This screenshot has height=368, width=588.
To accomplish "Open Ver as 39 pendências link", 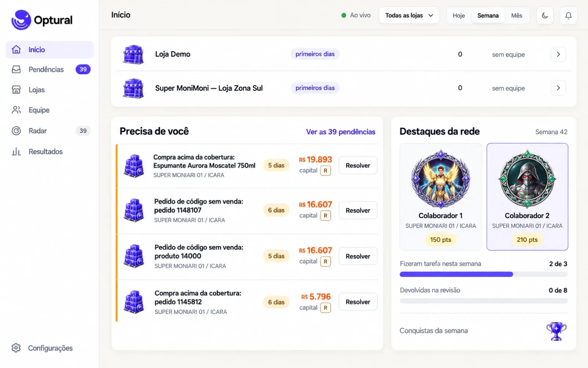I will tap(341, 132).
